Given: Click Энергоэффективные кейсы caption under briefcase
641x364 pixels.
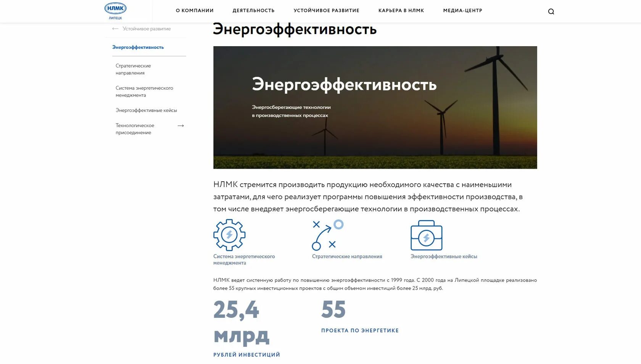Looking at the screenshot, I should [x=444, y=256].
